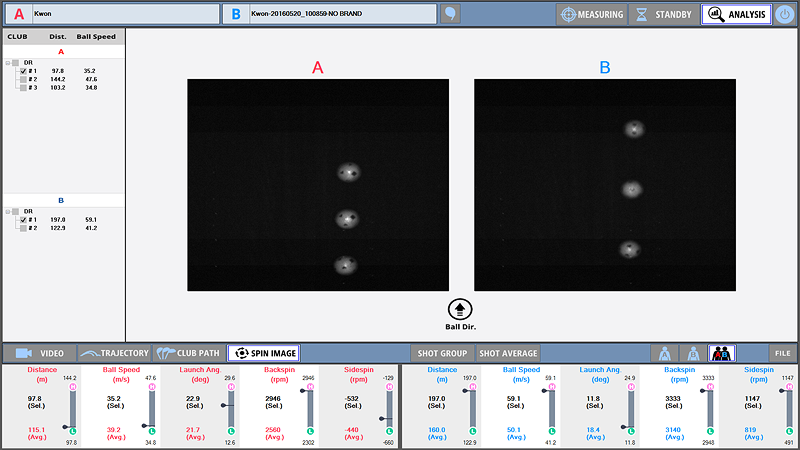This screenshot has height=450, width=800.
Task: Check shot #2 in player B list
Action: point(23,228)
